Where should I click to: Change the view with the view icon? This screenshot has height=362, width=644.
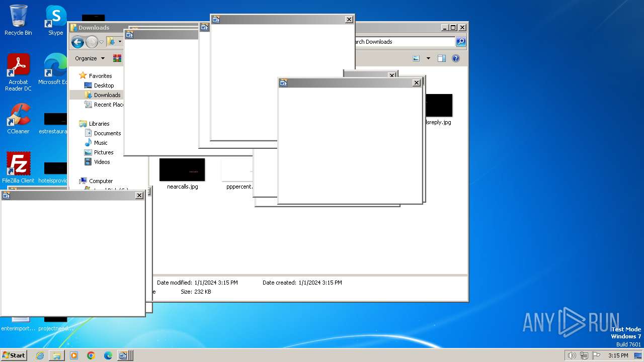pos(416,58)
